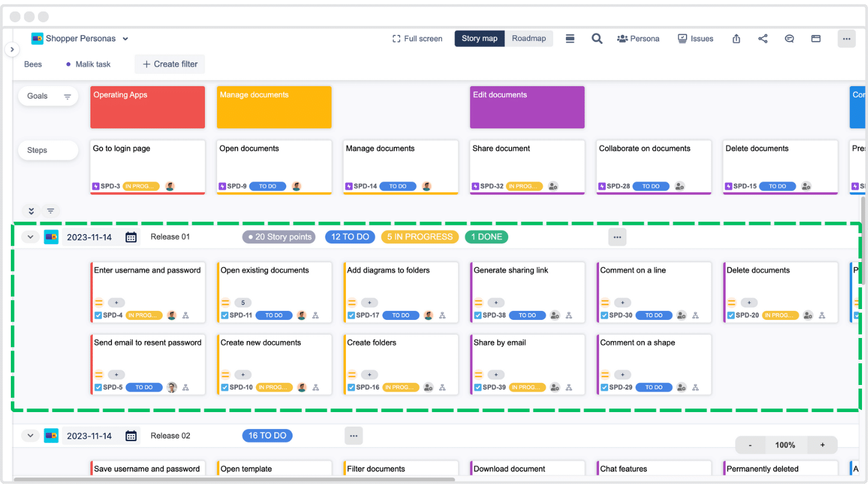Open the Persona panel
This screenshot has height=488, width=868.
tap(638, 39)
